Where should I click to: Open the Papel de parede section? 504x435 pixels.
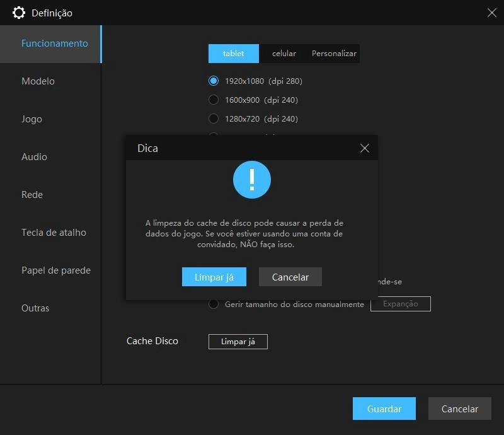[55, 270]
